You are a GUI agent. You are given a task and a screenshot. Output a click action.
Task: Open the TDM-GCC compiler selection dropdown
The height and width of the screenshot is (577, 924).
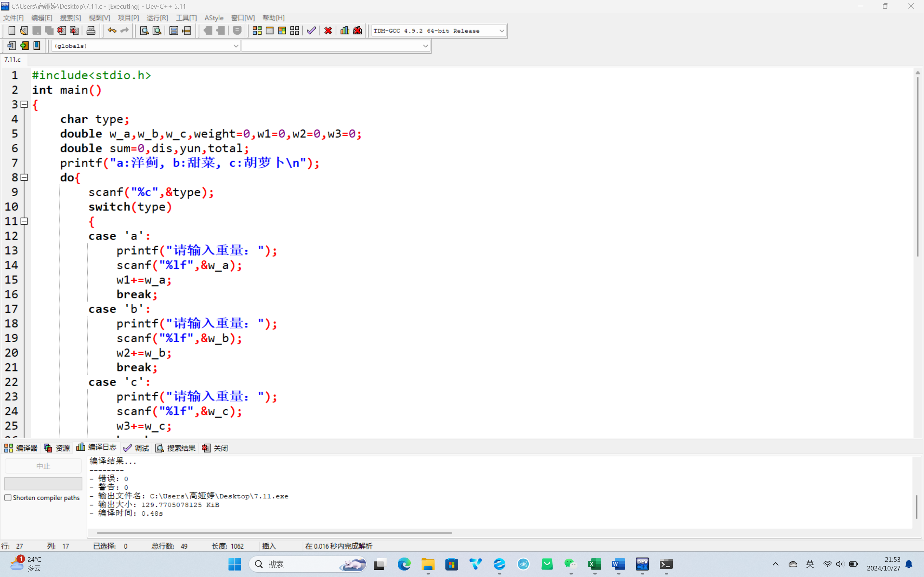click(x=502, y=31)
